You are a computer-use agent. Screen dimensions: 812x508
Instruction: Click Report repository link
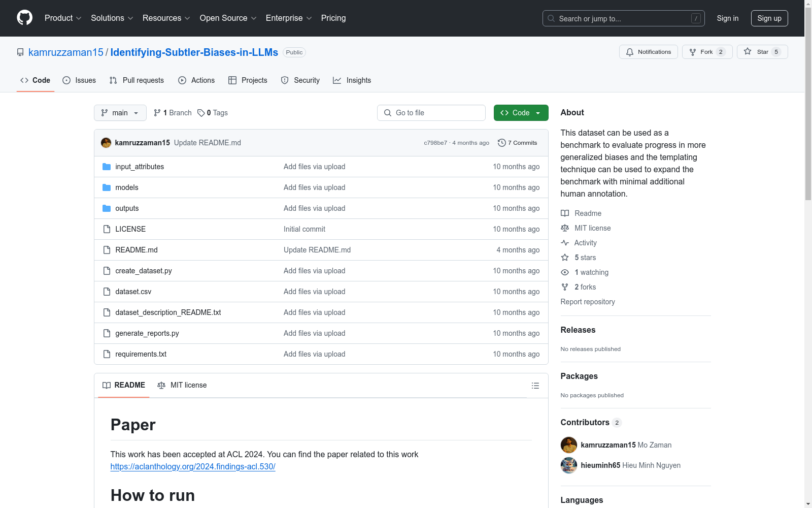click(x=588, y=302)
